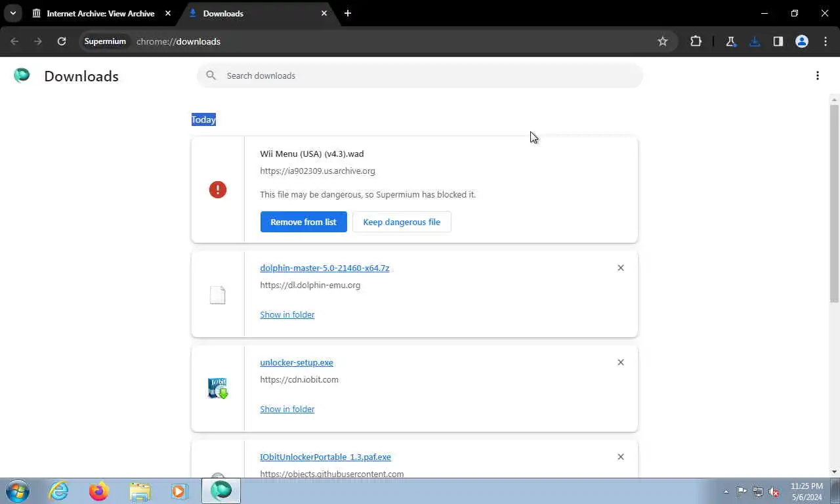
Task: Click the Downloads page title
Action: (81, 76)
